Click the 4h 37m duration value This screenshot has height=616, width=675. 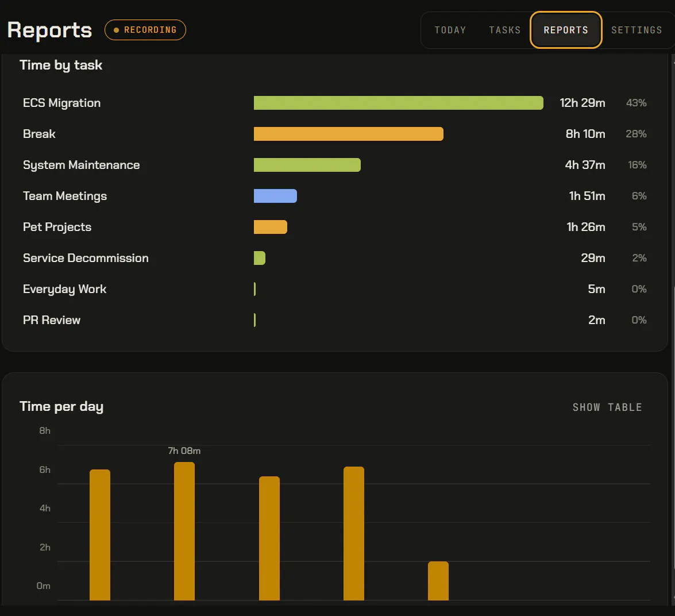pyautogui.click(x=585, y=165)
